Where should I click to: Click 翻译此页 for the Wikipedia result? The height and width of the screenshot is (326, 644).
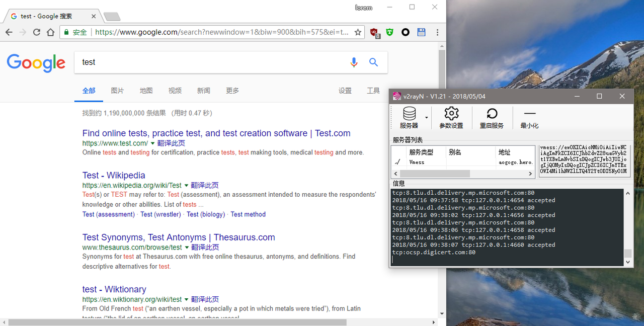click(x=204, y=185)
